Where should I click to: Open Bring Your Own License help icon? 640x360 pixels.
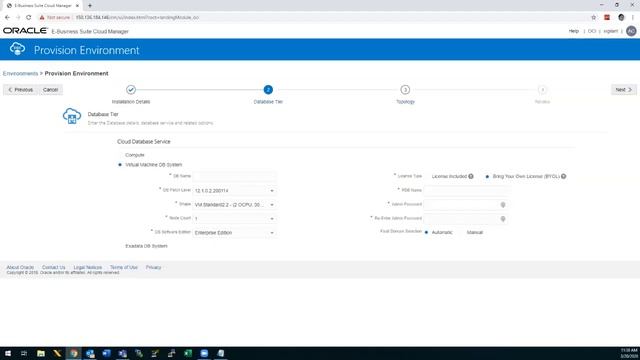coord(564,176)
